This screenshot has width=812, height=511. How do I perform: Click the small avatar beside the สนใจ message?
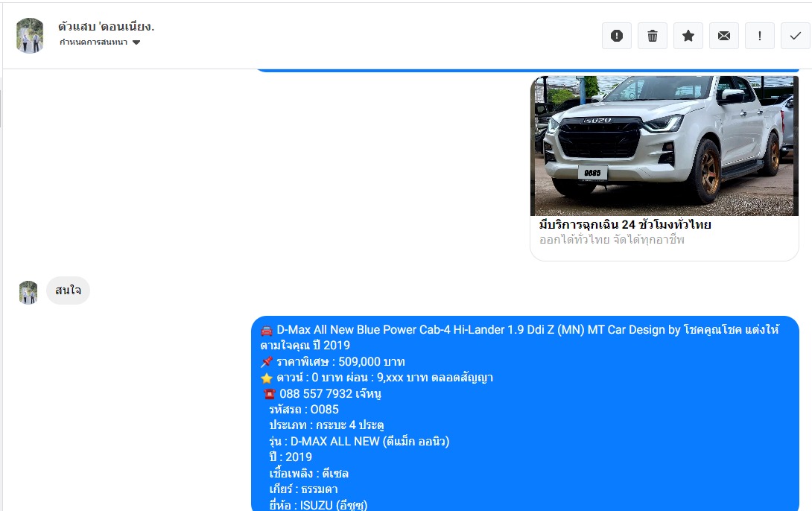[28, 293]
